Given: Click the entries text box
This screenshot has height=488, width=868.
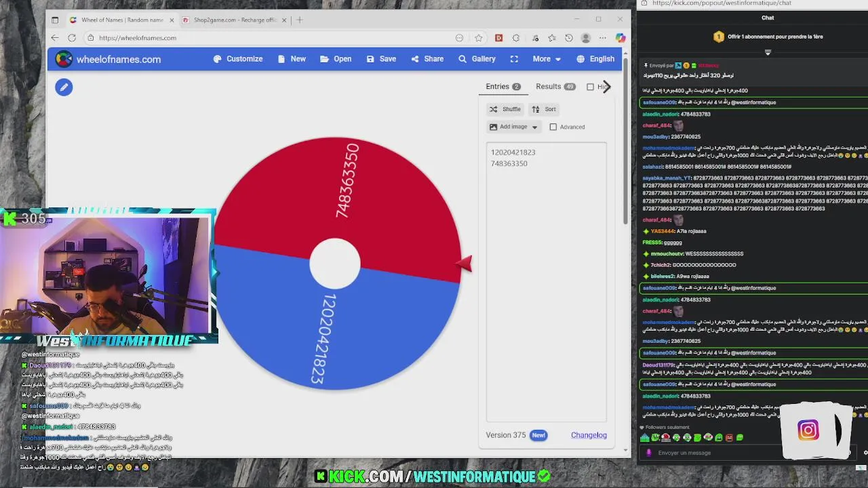Looking at the screenshot, I should coord(546,281).
